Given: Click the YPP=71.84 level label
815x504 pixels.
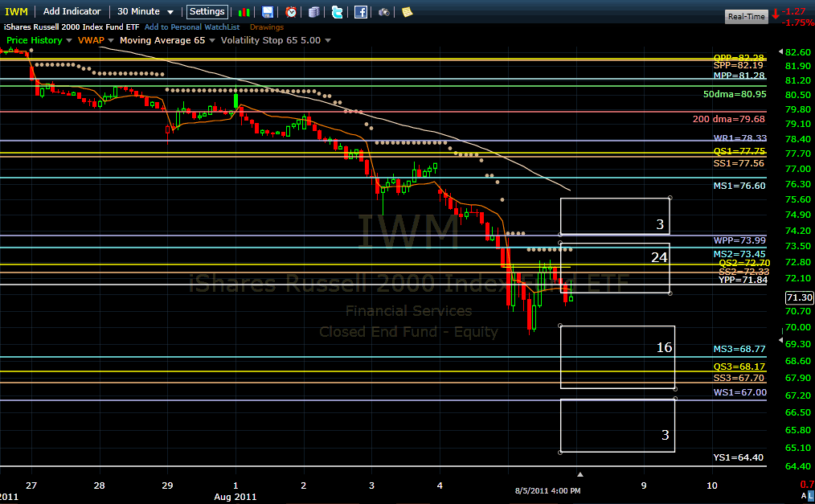Looking at the screenshot, I should 743,280.
